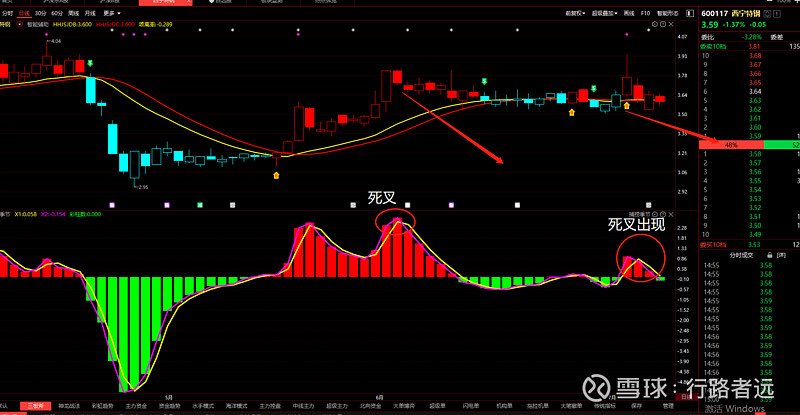Select the 主力资金 indicator tab
This screenshot has height=415, width=800.
coord(137,406)
